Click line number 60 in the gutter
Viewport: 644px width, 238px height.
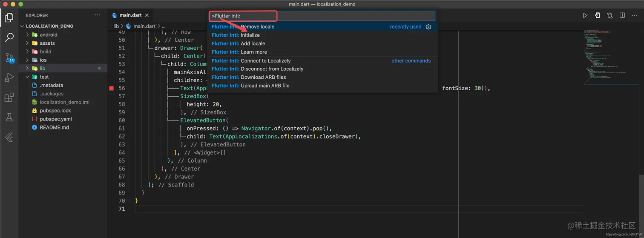point(121,120)
